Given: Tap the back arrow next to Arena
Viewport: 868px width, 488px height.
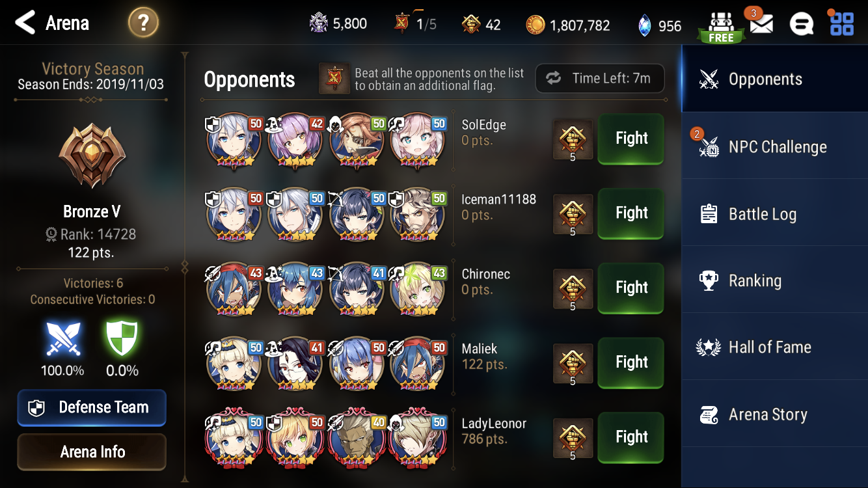Looking at the screenshot, I should pos(25,23).
